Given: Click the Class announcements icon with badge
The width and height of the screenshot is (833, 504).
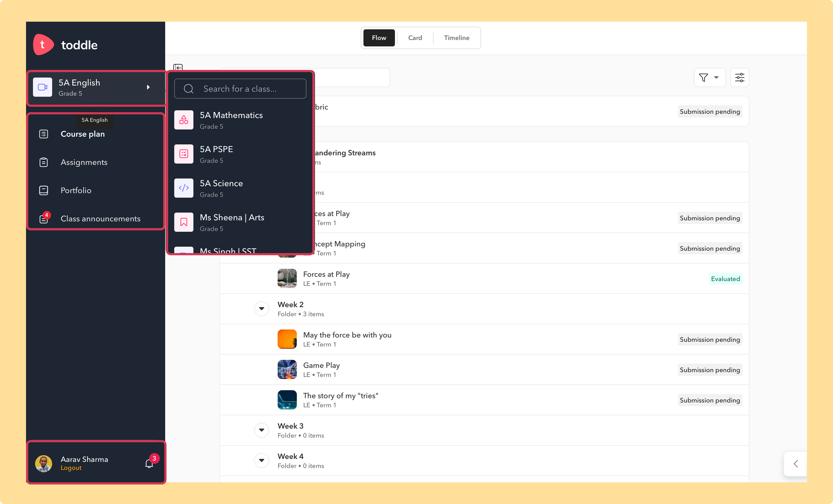Looking at the screenshot, I should pos(44,218).
